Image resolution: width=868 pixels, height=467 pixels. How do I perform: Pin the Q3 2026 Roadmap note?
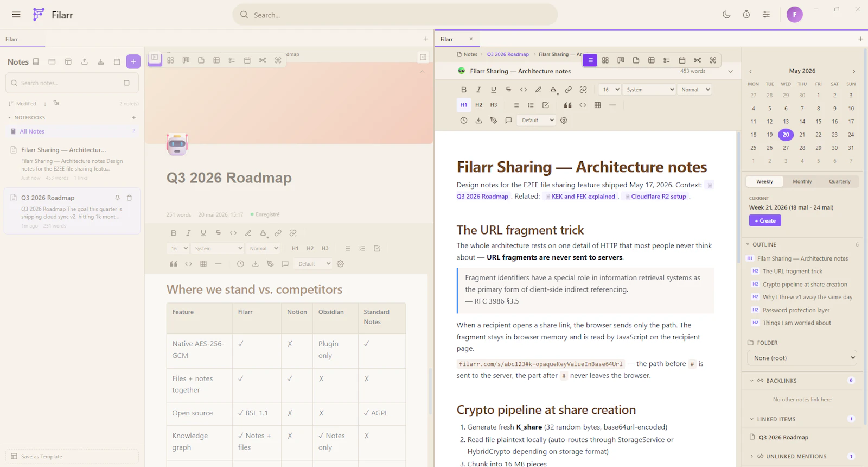point(117,198)
